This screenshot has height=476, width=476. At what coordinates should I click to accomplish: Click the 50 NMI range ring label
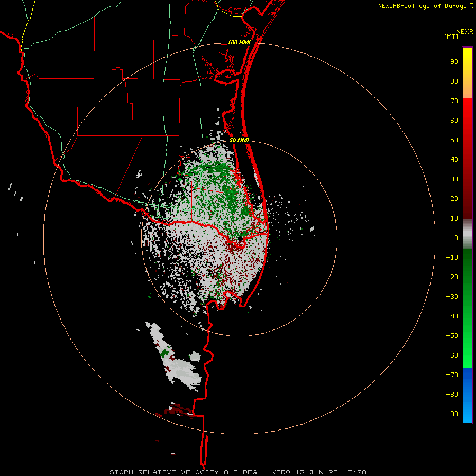(x=239, y=140)
